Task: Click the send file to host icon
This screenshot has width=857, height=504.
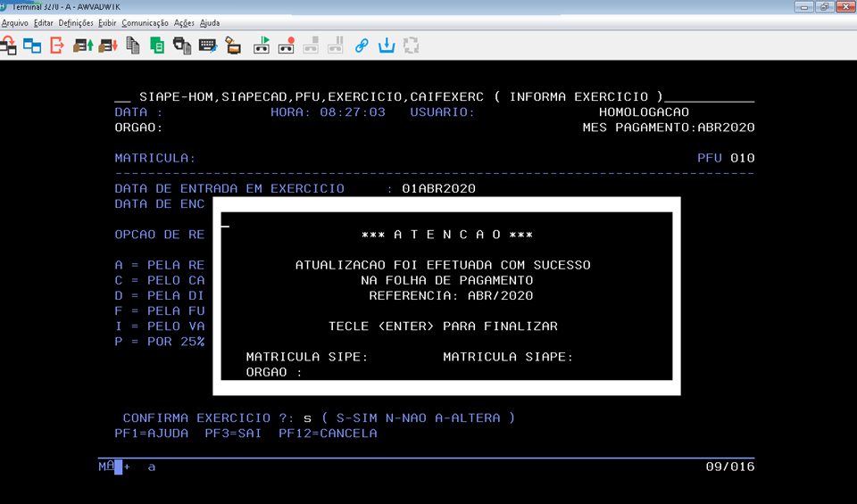Action: click(83, 45)
